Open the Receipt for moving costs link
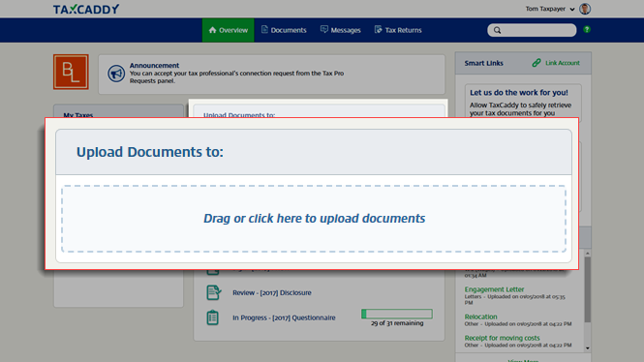Viewport: 644px width, 362px height. [x=502, y=338]
